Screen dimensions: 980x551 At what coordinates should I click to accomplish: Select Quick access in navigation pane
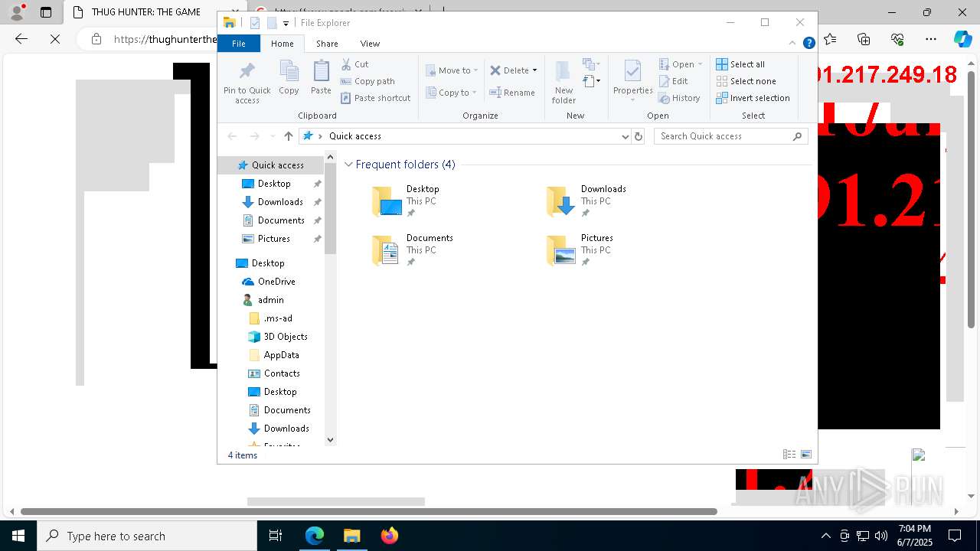[270, 165]
